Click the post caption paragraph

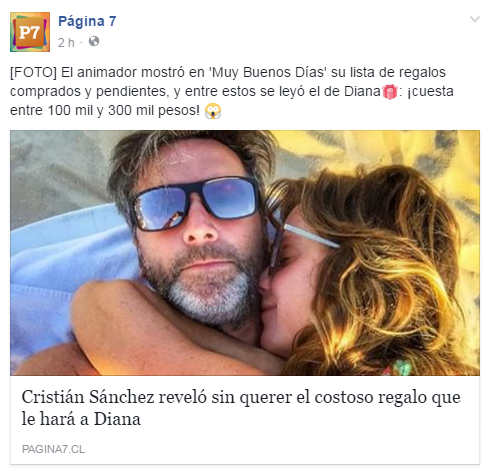pyautogui.click(x=232, y=91)
